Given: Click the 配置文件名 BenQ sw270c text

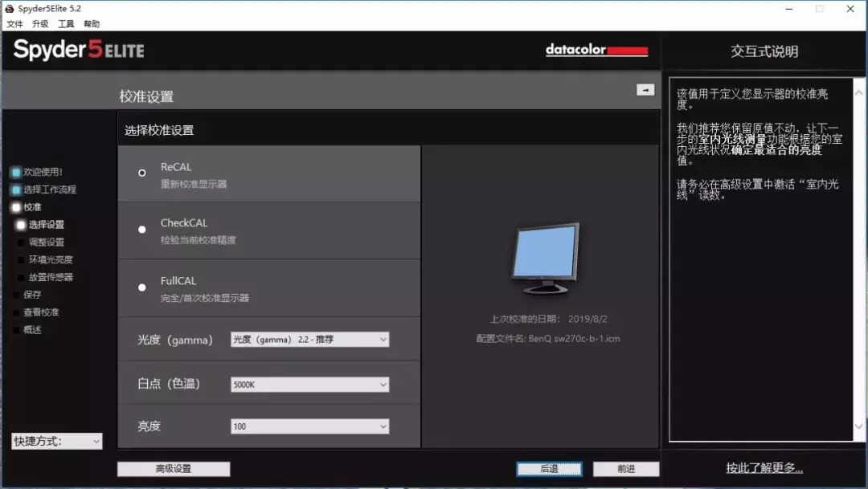Looking at the screenshot, I should [x=548, y=339].
